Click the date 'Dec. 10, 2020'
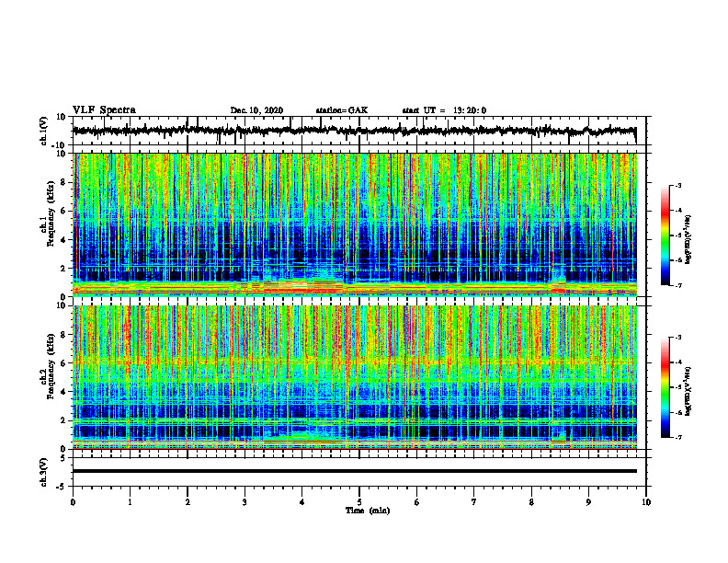The width and height of the screenshot is (728, 563). click(x=256, y=110)
